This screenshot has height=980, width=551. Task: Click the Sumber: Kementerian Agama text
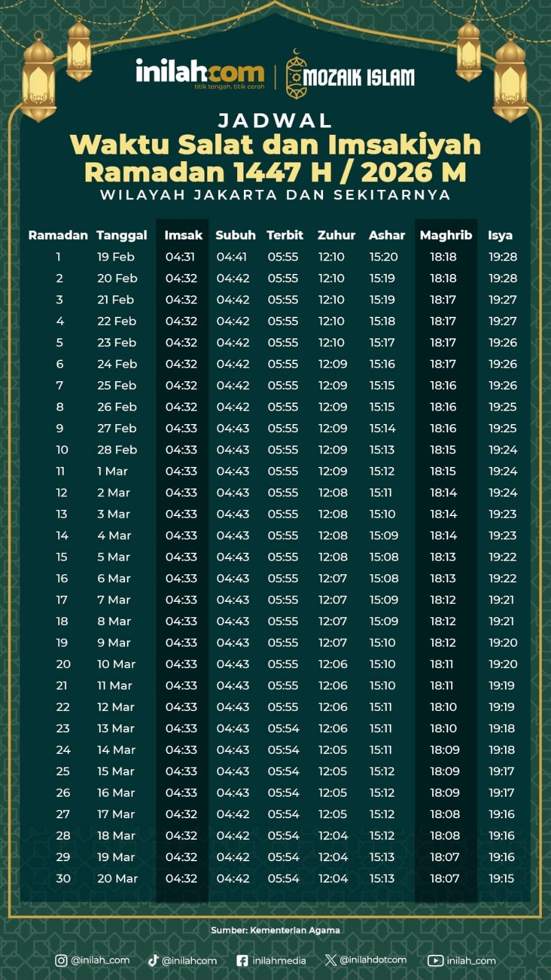click(275, 930)
